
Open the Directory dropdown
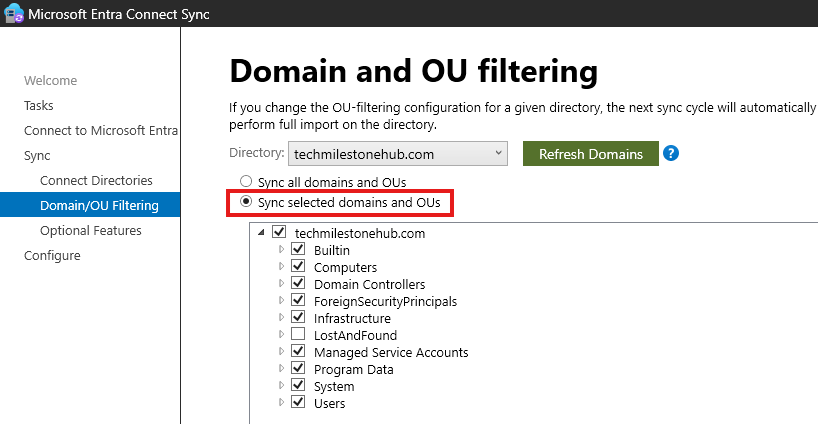coord(398,154)
